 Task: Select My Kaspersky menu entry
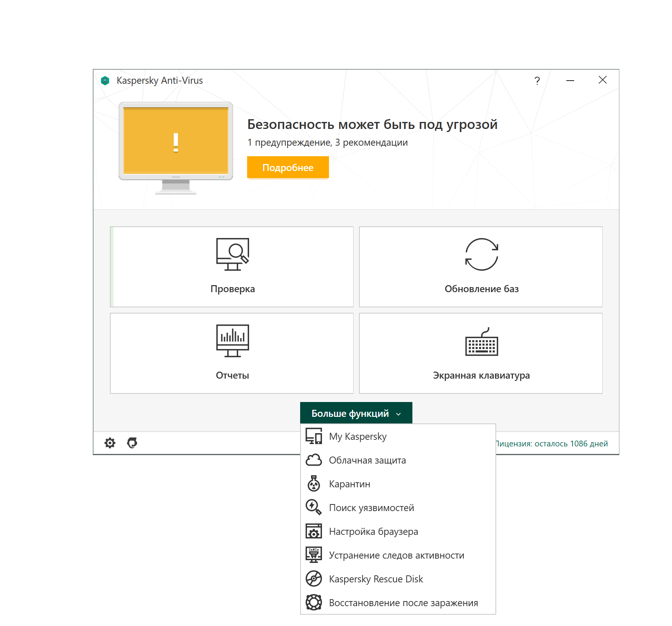(398, 437)
